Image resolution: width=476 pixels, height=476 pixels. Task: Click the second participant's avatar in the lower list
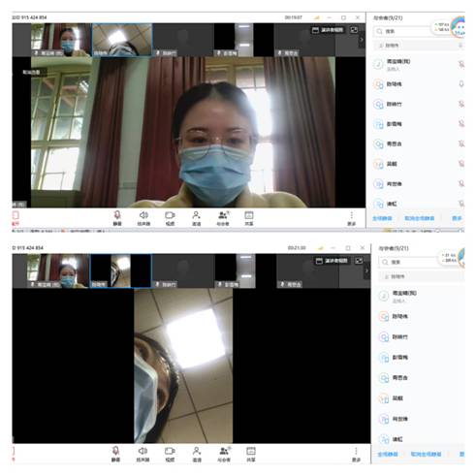tap(383, 316)
